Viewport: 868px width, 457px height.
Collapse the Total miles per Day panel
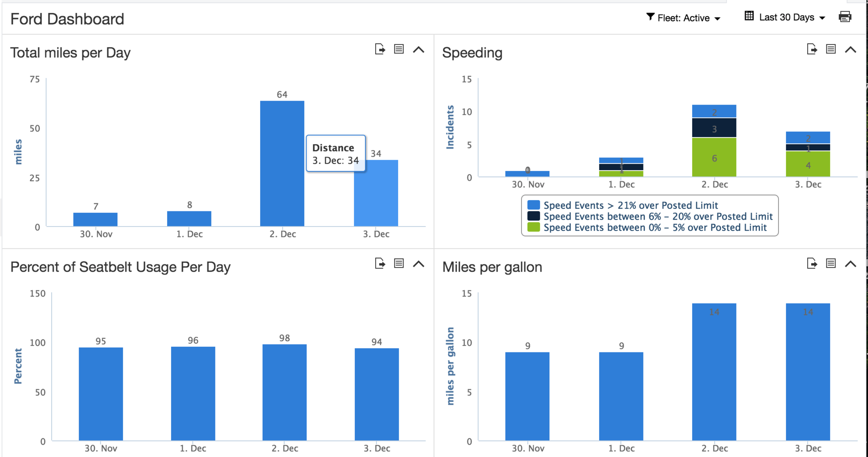pos(419,49)
